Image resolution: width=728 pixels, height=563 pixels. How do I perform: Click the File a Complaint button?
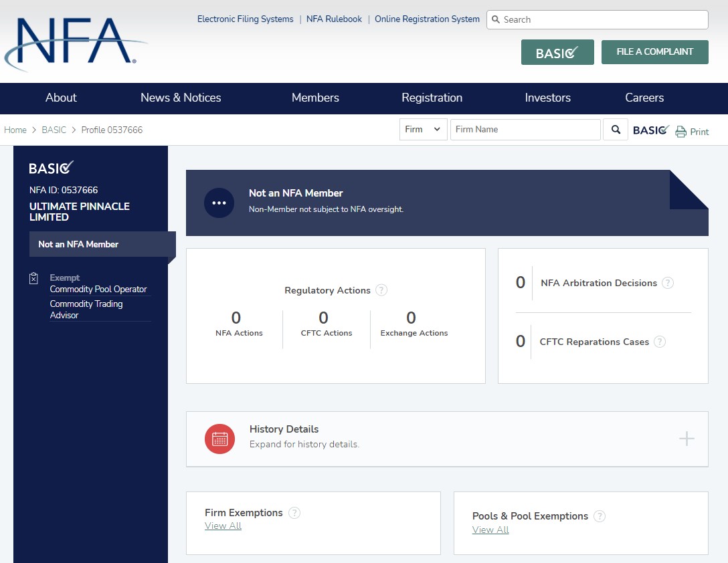(x=654, y=52)
